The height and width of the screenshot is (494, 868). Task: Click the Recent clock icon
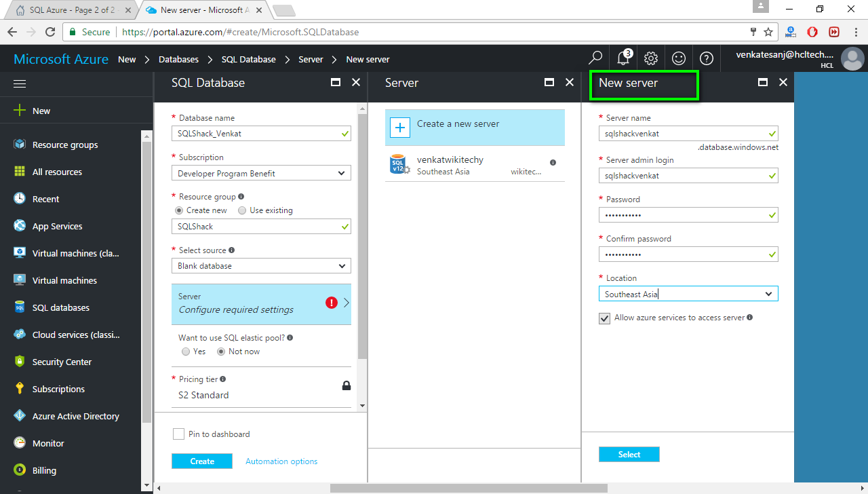[20, 199]
